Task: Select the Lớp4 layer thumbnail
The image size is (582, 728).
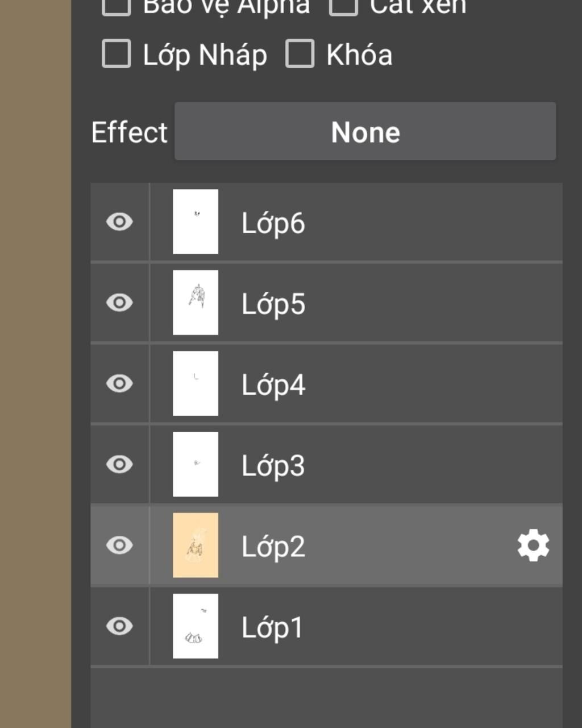Action: (196, 383)
